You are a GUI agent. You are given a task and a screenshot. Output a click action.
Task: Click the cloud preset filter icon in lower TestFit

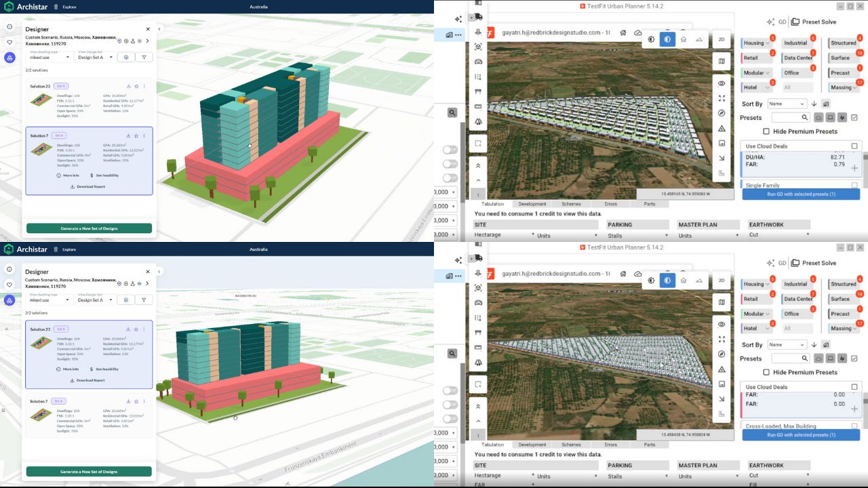click(x=818, y=359)
